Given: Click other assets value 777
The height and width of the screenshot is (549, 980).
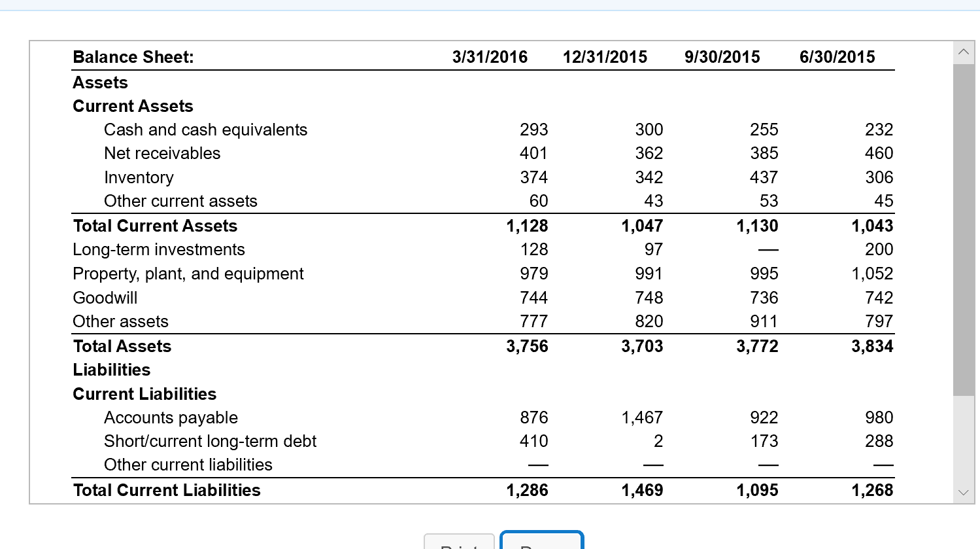Looking at the screenshot, I should pos(534,321).
